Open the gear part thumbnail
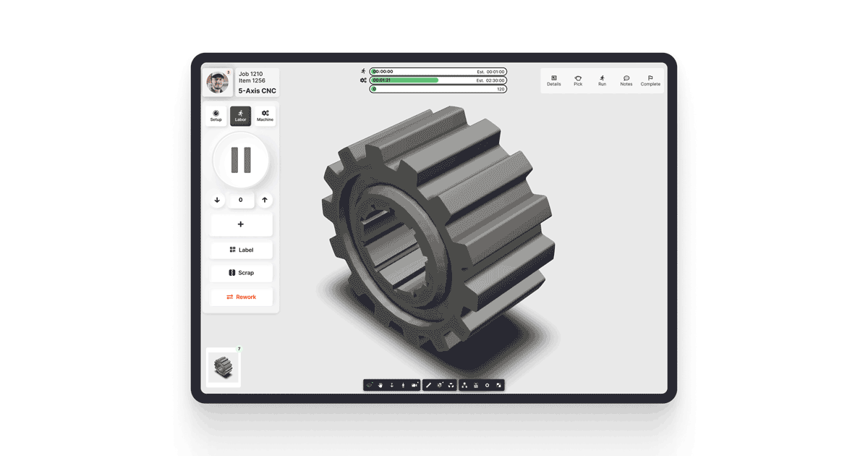Viewport: 868px width, 456px height. [223, 366]
